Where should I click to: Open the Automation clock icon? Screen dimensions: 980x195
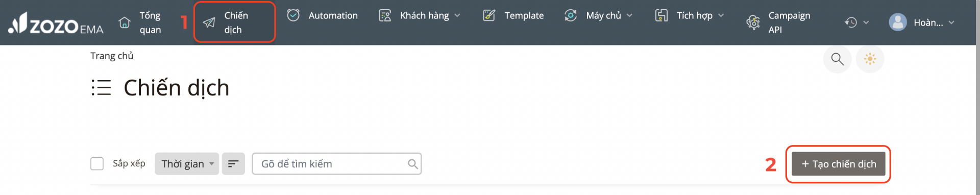click(x=293, y=15)
